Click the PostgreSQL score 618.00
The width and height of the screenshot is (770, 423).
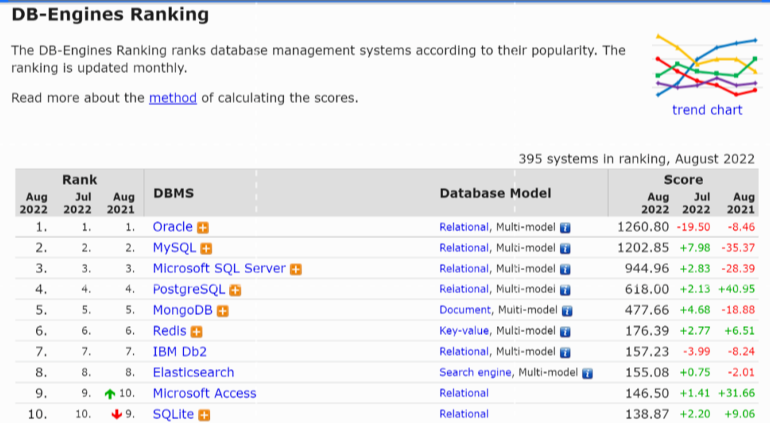coord(647,289)
